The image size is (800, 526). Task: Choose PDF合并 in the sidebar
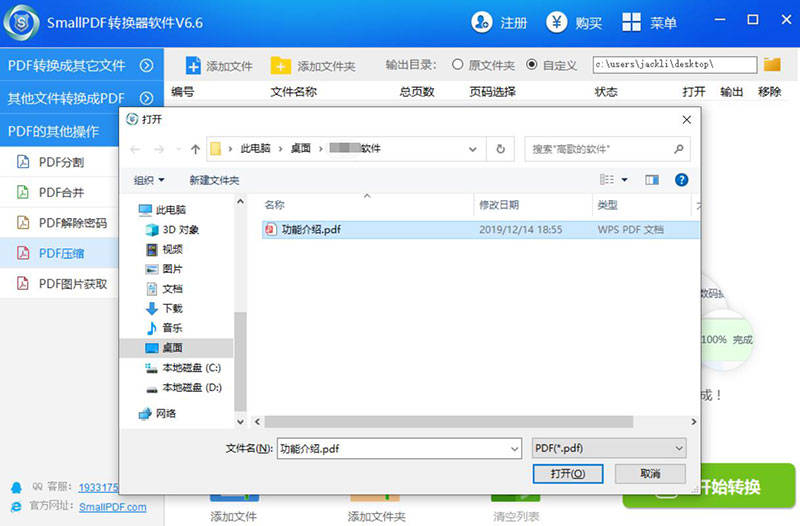coord(59,192)
